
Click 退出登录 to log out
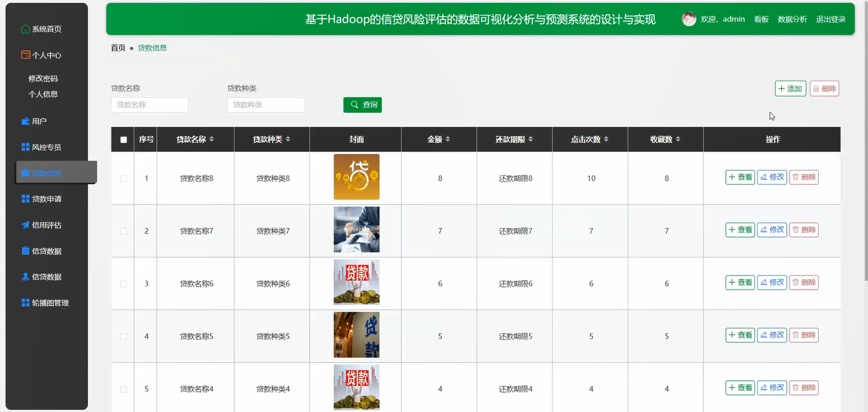(x=831, y=19)
